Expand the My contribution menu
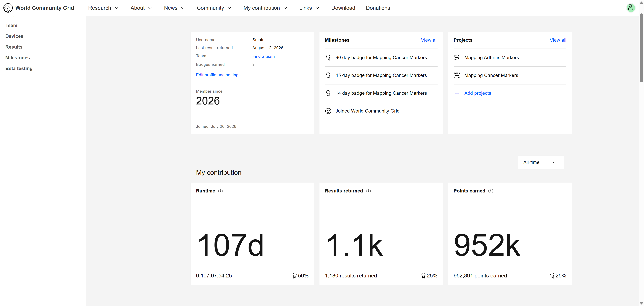 (x=265, y=8)
